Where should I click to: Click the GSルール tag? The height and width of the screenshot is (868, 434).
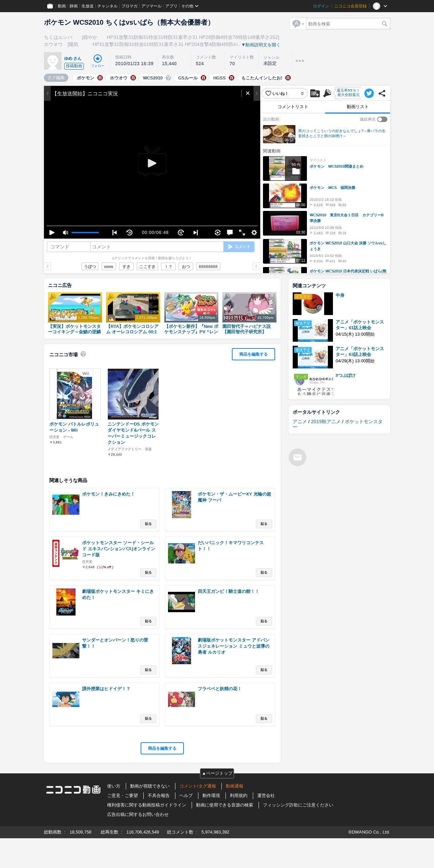188,78
